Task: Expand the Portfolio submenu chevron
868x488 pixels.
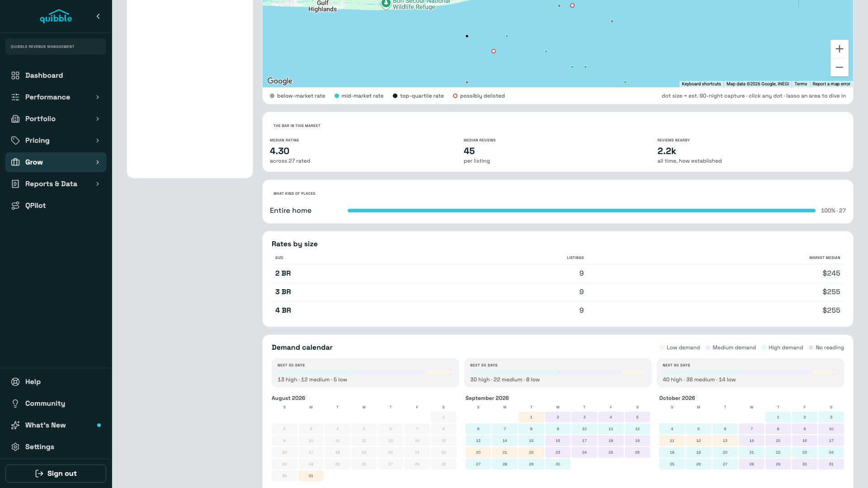Action: click(x=98, y=119)
